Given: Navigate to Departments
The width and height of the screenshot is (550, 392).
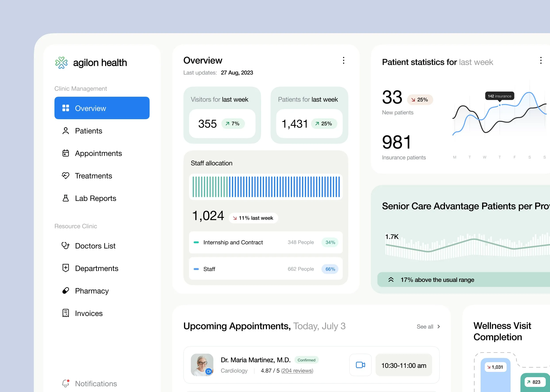Looking at the screenshot, I should (x=102, y=268).
